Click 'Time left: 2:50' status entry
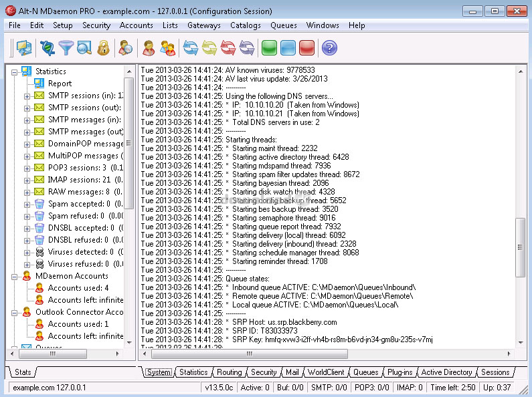This screenshot has height=397, width=532. pos(452,388)
